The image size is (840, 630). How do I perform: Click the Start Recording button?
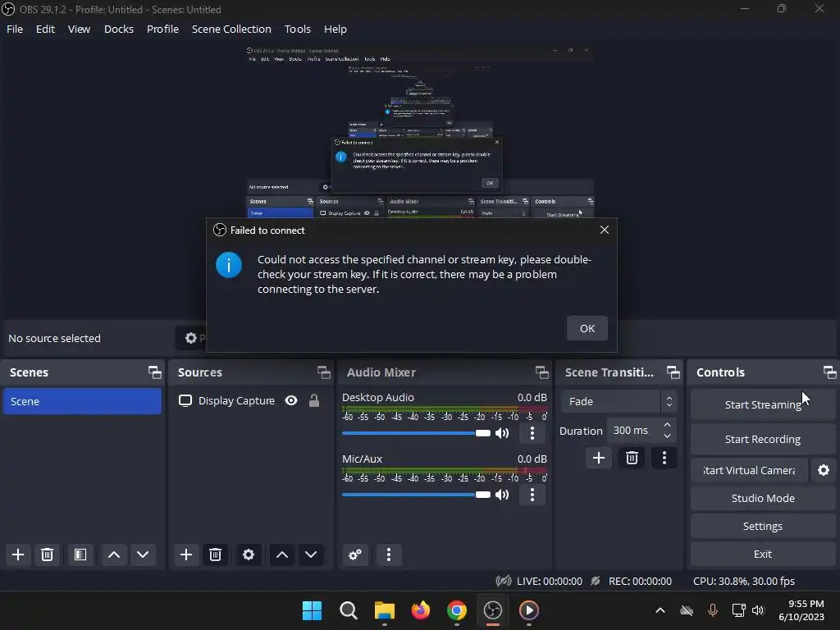click(763, 439)
